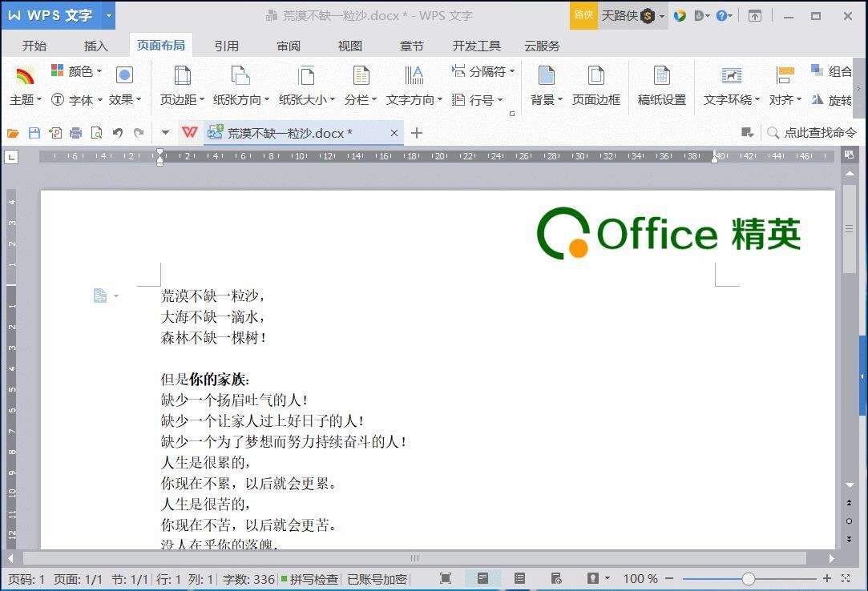Expand the quick access toolbar customize arrow

pos(165,133)
